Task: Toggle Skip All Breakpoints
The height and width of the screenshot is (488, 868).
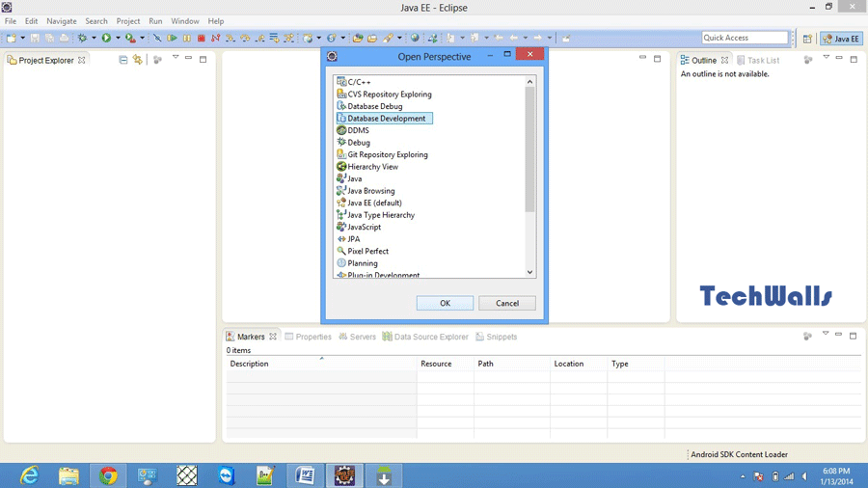Action: [158, 39]
